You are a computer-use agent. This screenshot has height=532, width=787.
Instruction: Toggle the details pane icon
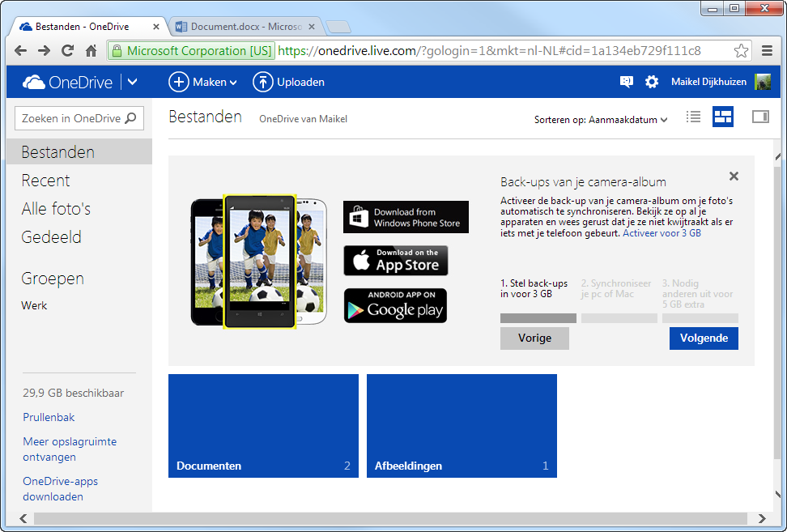760,117
